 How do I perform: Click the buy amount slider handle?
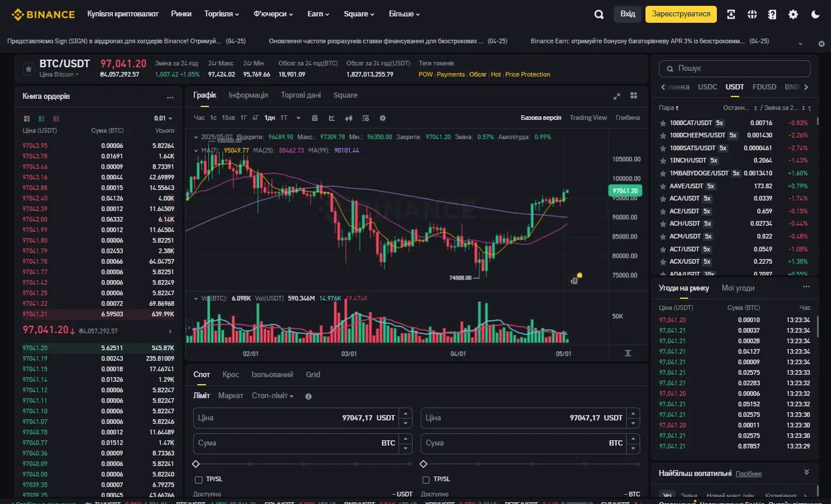(196, 464)
